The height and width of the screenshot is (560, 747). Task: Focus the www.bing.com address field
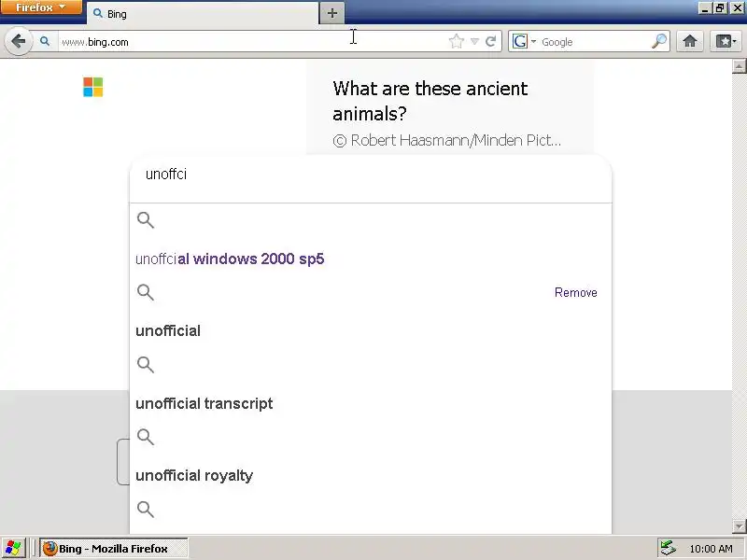click(252, 42)
